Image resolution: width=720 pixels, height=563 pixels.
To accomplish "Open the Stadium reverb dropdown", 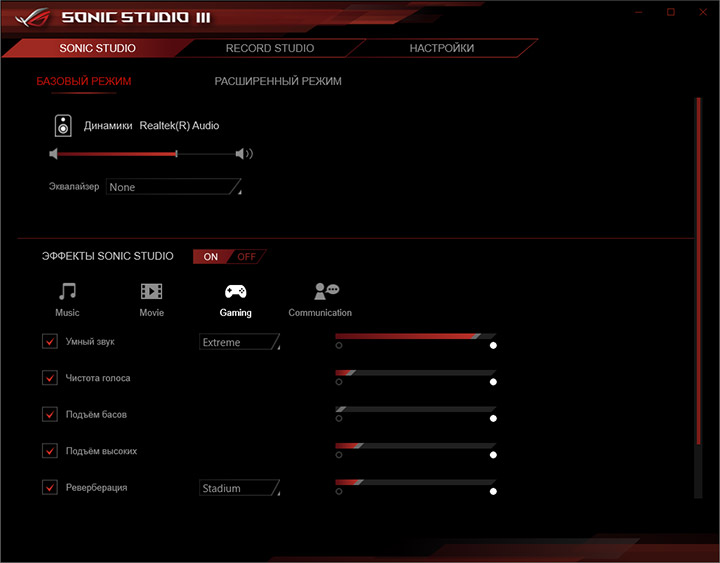I will 239,488.
